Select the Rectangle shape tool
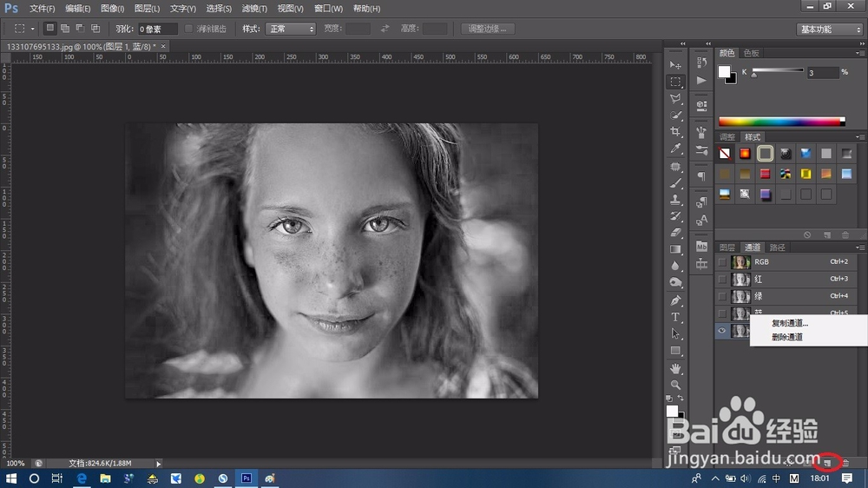The image size is (868, 488). click(675, 351)
